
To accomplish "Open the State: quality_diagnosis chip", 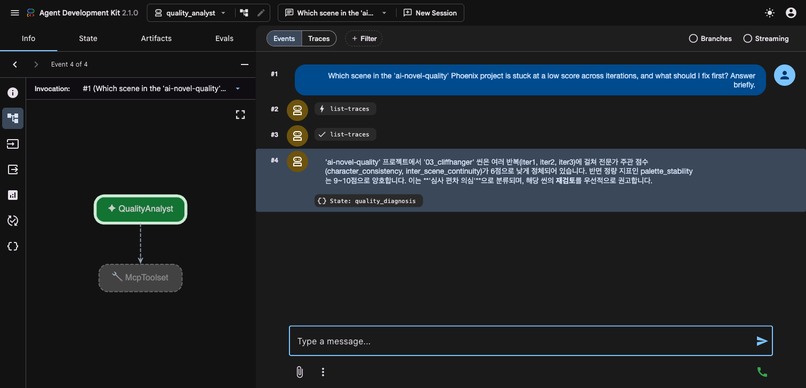I will 369,201.
